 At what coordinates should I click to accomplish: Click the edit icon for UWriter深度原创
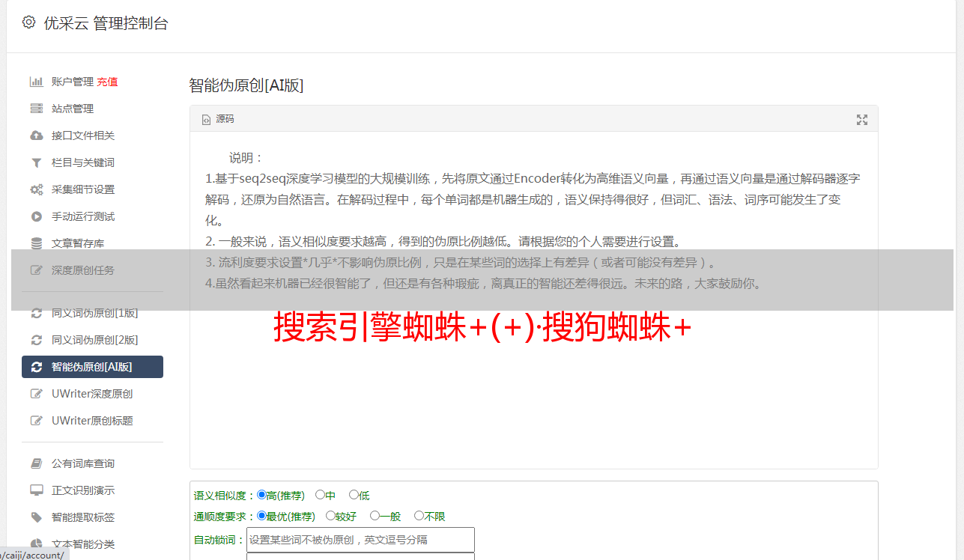[36, 394]
